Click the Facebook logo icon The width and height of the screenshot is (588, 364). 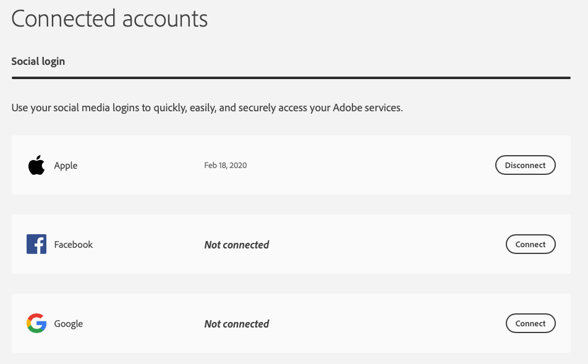point(36,245)
